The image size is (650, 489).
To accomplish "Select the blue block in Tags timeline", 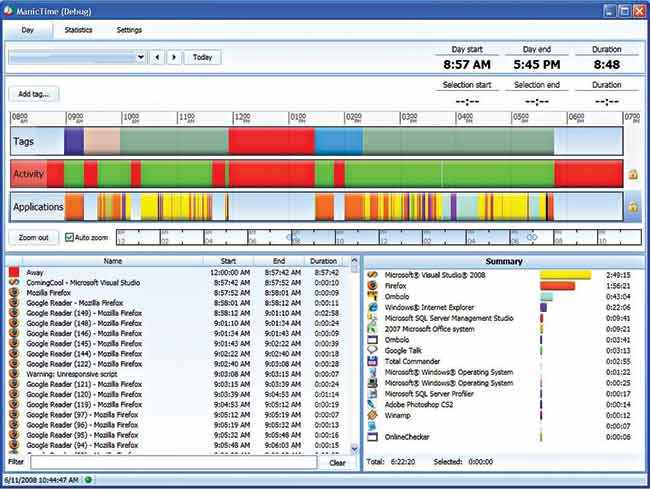I will [338, 141].
